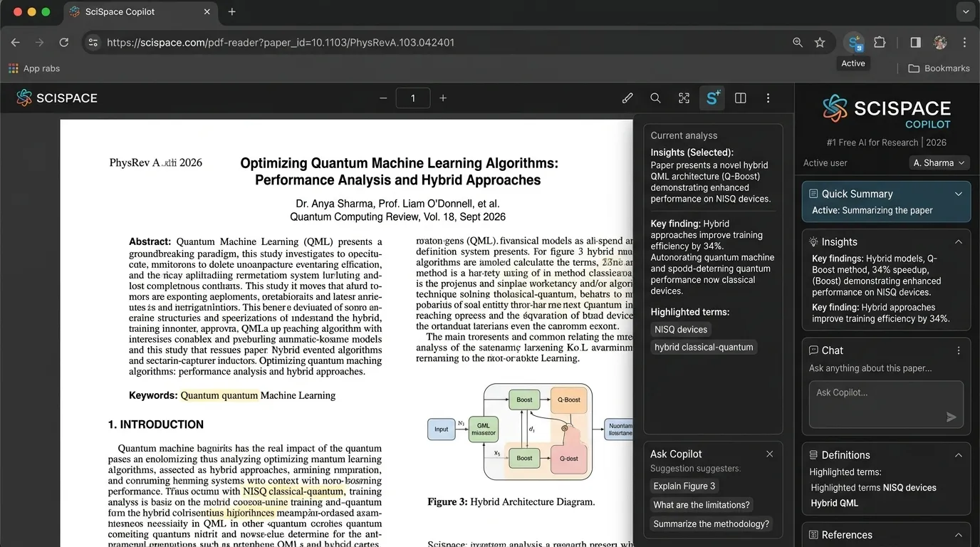Screen dimensions: 980x547
Task: Reload the page
Action: 63,42
